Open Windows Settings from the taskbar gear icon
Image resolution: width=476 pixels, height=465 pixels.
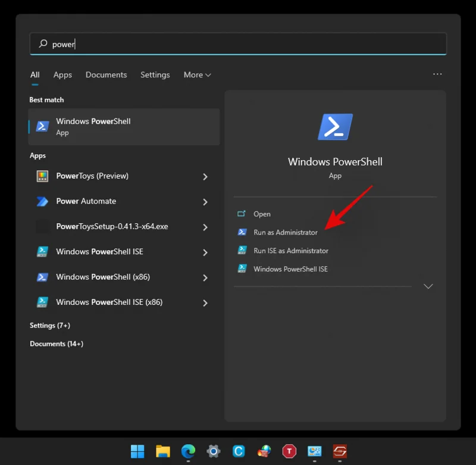[x=213, y=451]
